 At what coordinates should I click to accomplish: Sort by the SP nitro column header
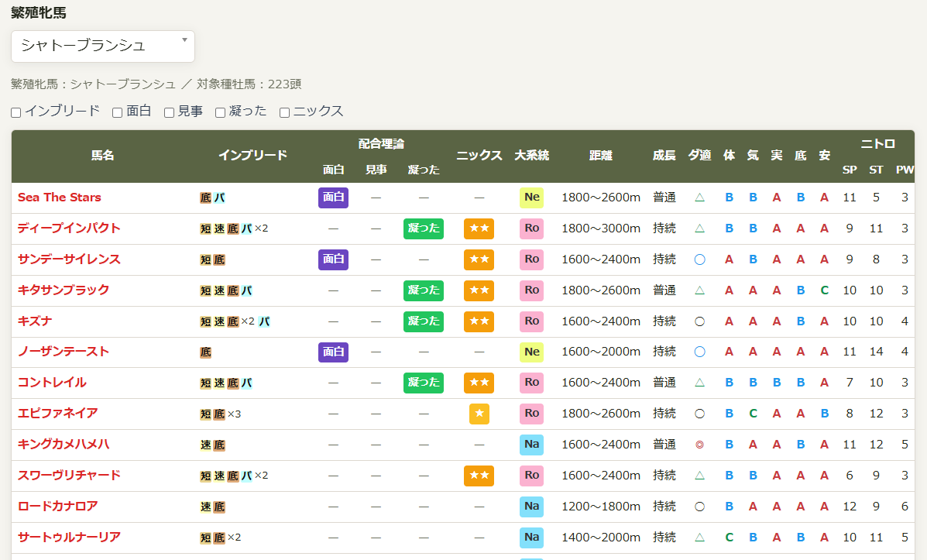pyautogui.click(x=850, y=170)
